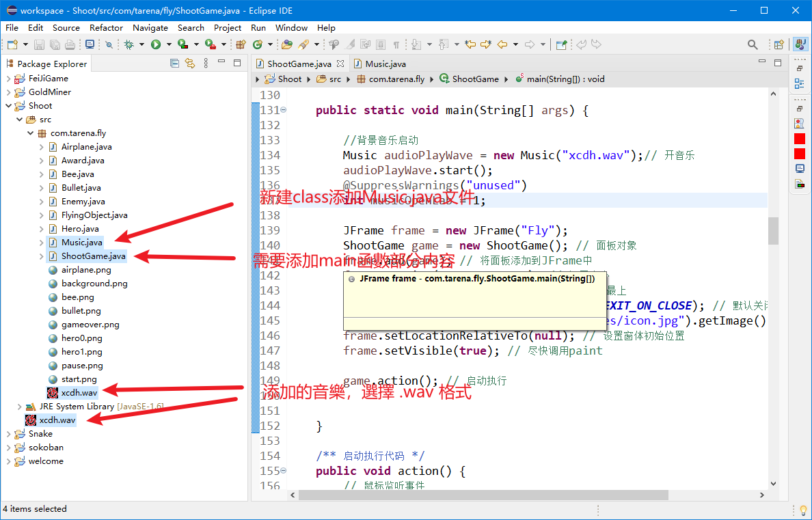Screen dimensions: 812x520
Task: Click the New wizard toolbar icon
Action: pyautogui.click(x=12, y=44)
